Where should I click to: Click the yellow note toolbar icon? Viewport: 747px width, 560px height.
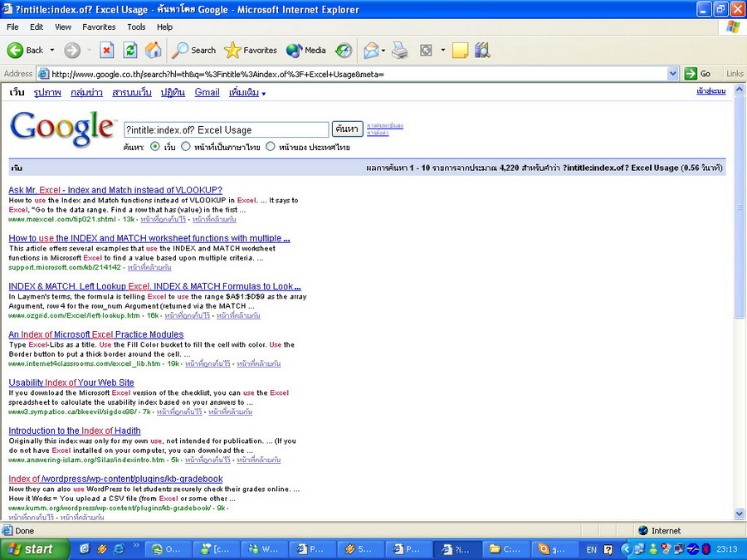[x=460, y=50]
